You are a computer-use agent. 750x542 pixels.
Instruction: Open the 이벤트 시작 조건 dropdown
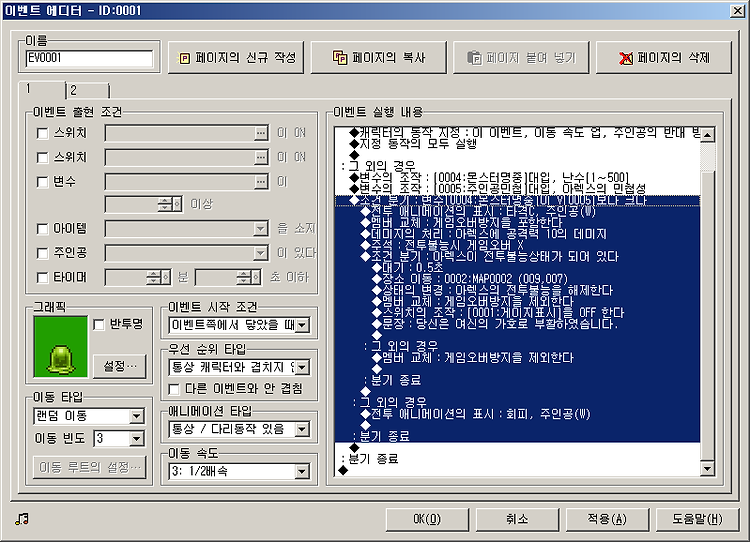tap(302, 326)
